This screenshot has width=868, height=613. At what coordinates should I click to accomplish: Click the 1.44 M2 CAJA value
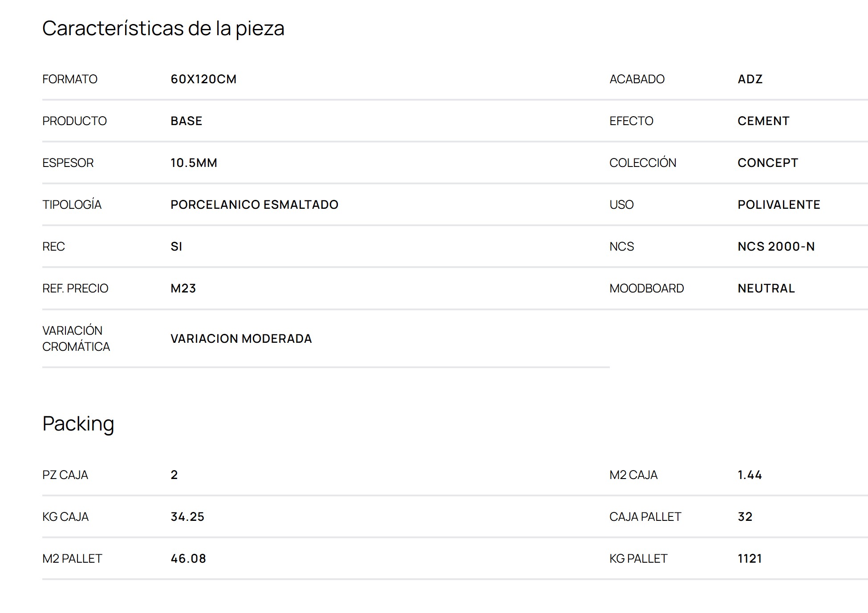coord(750,475)
